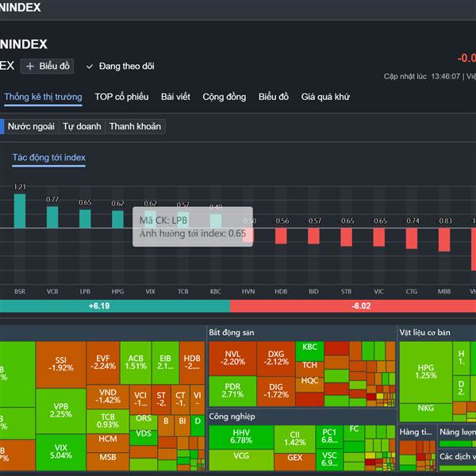Click the TCB 0.93% heatmap tile
This screenshot has height=476, width=476.
click(108, 421)
